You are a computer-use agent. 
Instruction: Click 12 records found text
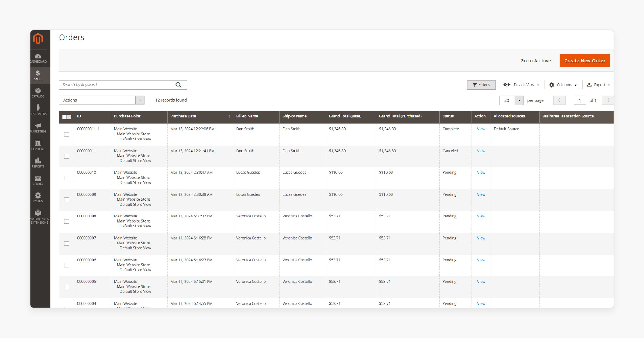[171, 100]
